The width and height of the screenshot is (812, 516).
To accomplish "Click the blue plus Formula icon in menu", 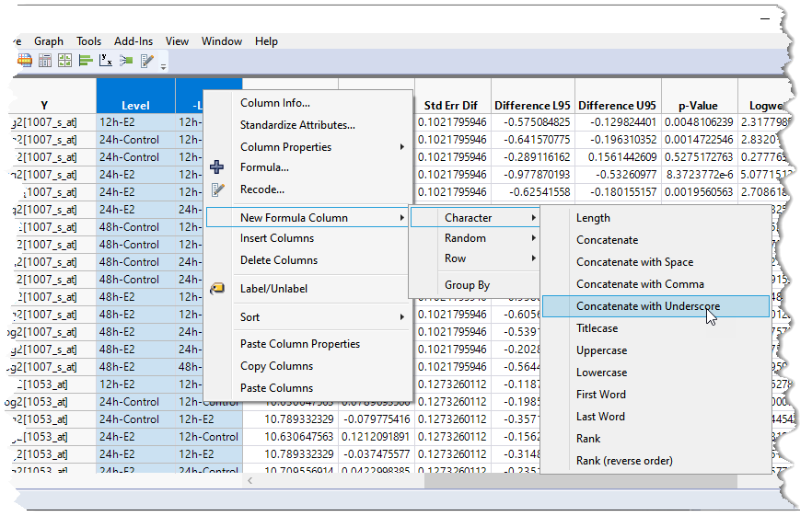I will pos(217,167).
